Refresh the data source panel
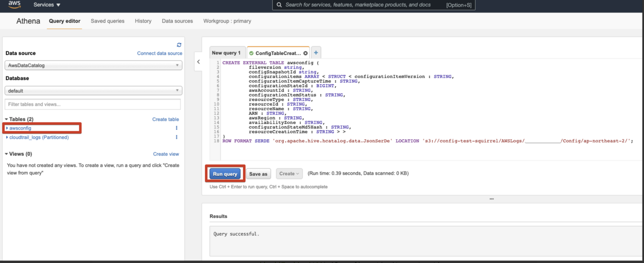The height and width of the screenshot is (263, 644). (x=179, y=45)
